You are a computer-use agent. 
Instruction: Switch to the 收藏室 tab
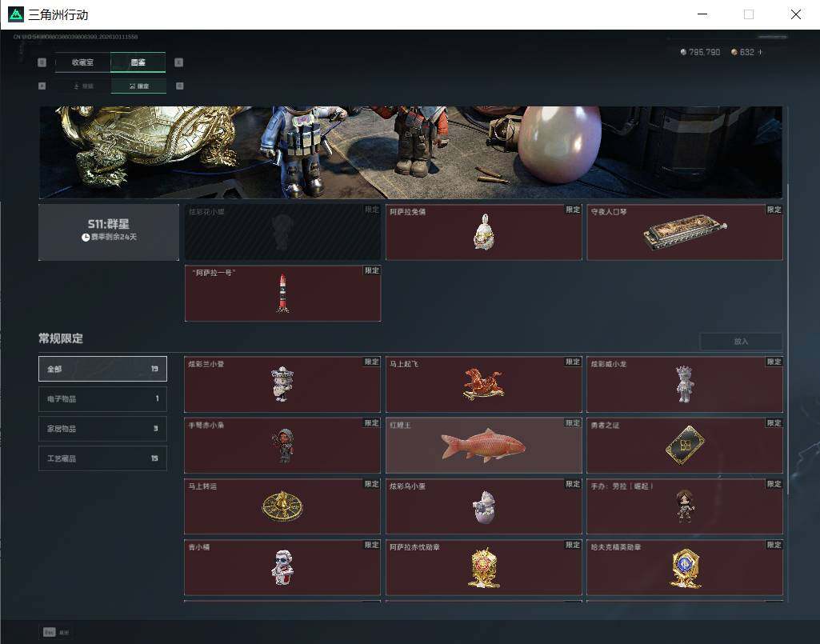(x=82, y=62)
